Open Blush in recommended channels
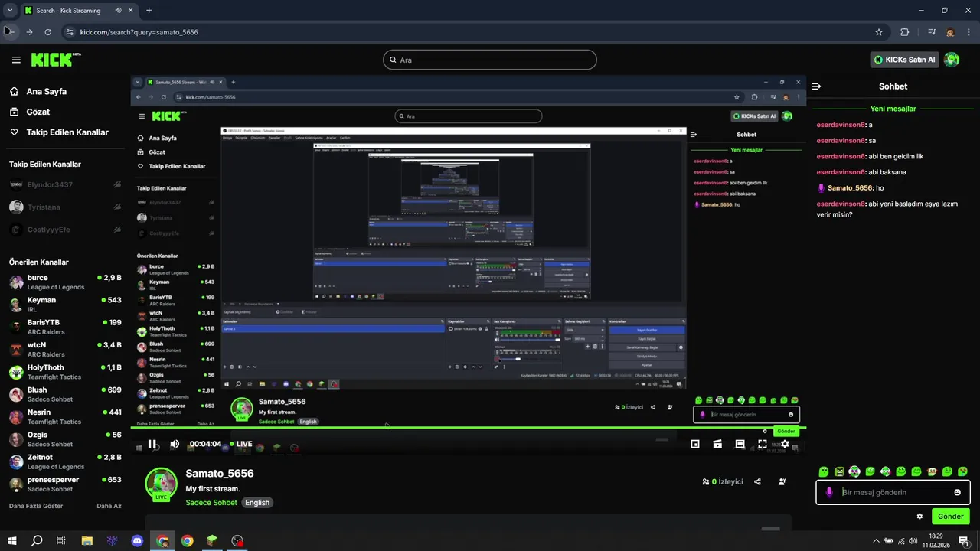Viewport: 980px width, 551px height. click(65, 394)
